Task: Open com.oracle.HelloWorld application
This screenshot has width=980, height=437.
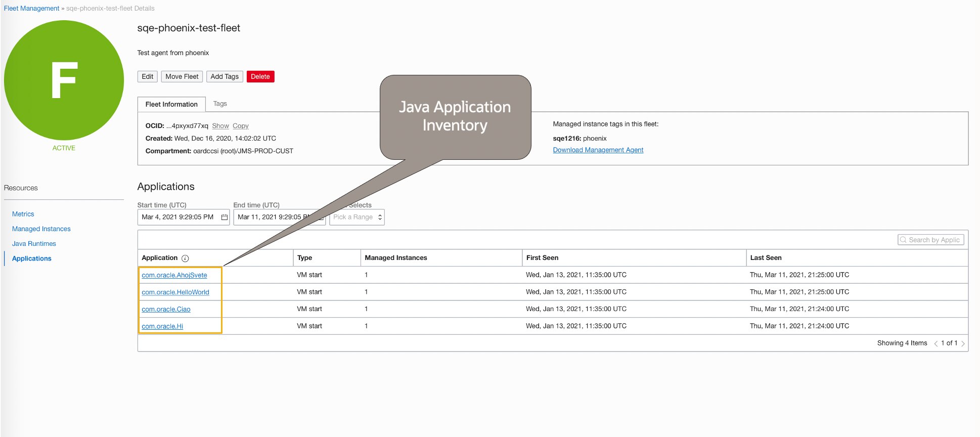Action: pos(175,292)
